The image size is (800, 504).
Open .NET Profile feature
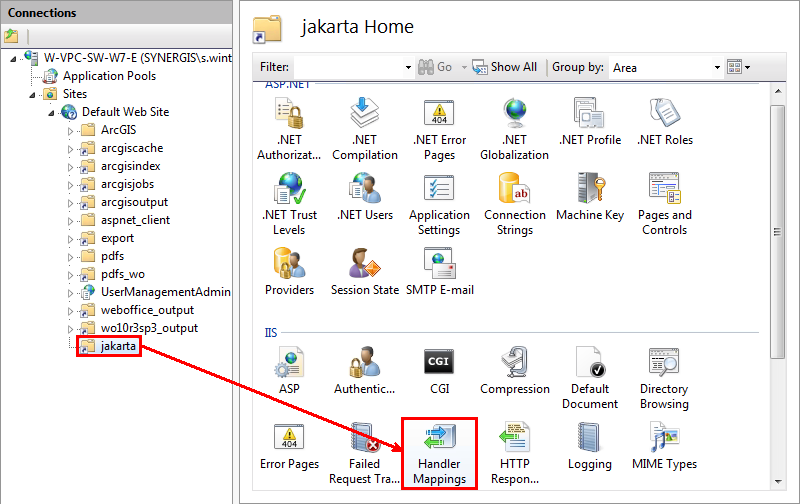pyautogui.click(x=590, y=122)
